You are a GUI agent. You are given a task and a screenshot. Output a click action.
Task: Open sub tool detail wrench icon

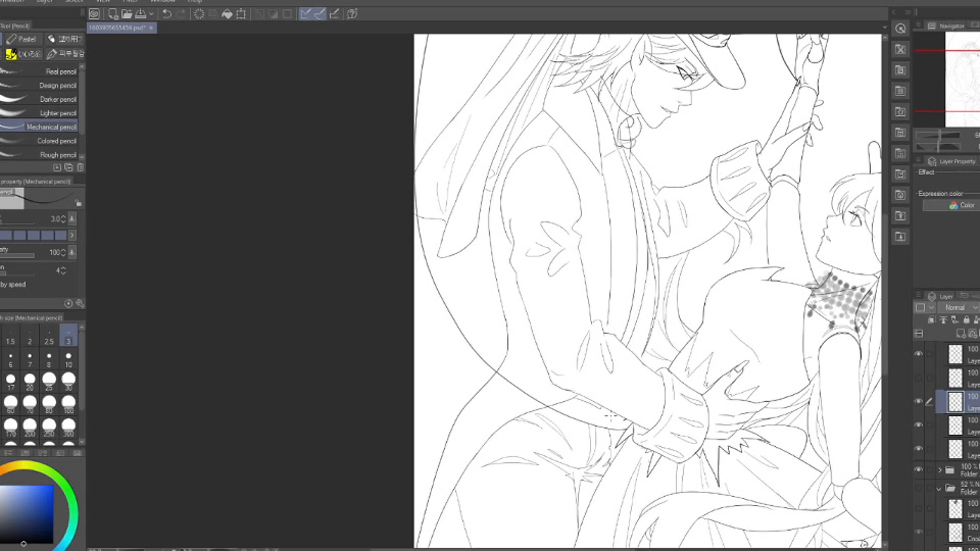80,303
